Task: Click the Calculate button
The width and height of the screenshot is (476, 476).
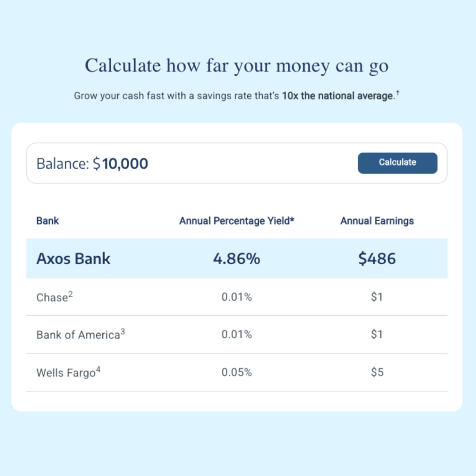Action: [x=397, y=163]
